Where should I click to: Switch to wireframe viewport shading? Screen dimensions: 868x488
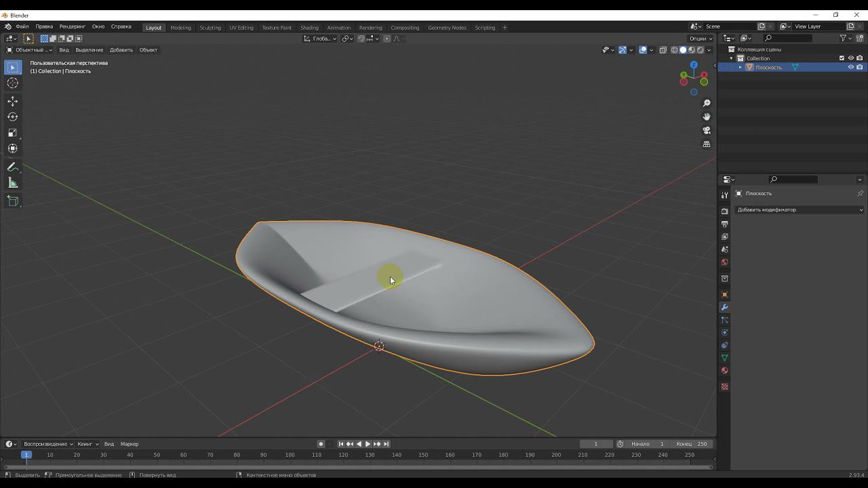click(x=675, y=49)
